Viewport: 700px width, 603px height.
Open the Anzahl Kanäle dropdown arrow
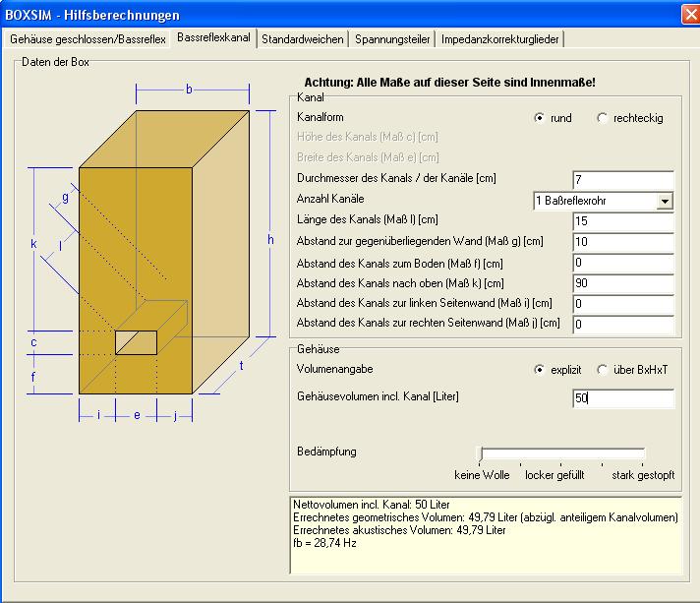(666, 201)
